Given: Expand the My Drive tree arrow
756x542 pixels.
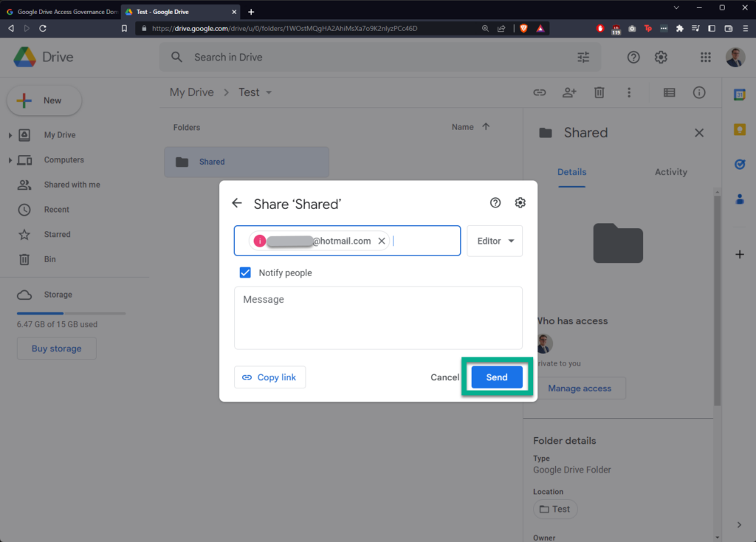Looking at the screenshot, I should tap(10, 135).
